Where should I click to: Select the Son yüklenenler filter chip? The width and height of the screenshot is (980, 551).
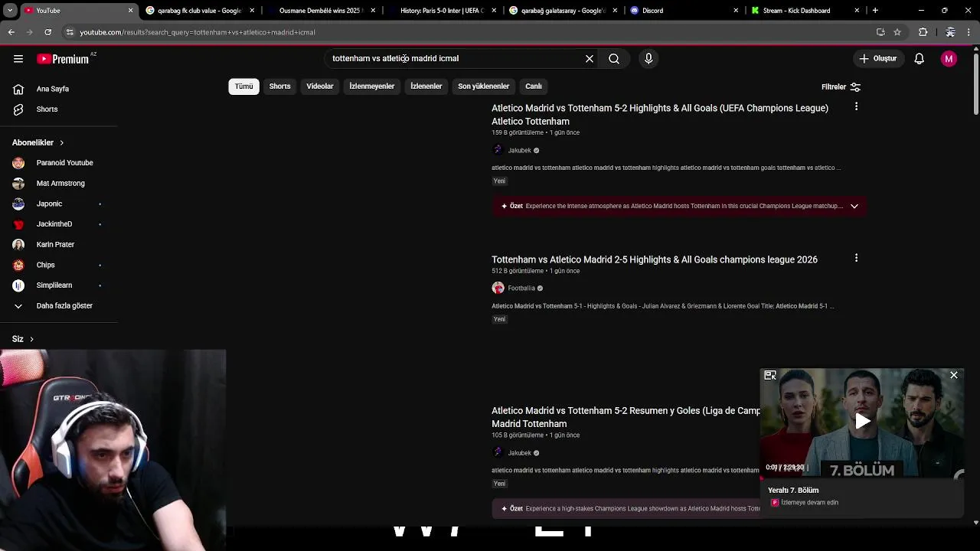click(x=483, y=86)
